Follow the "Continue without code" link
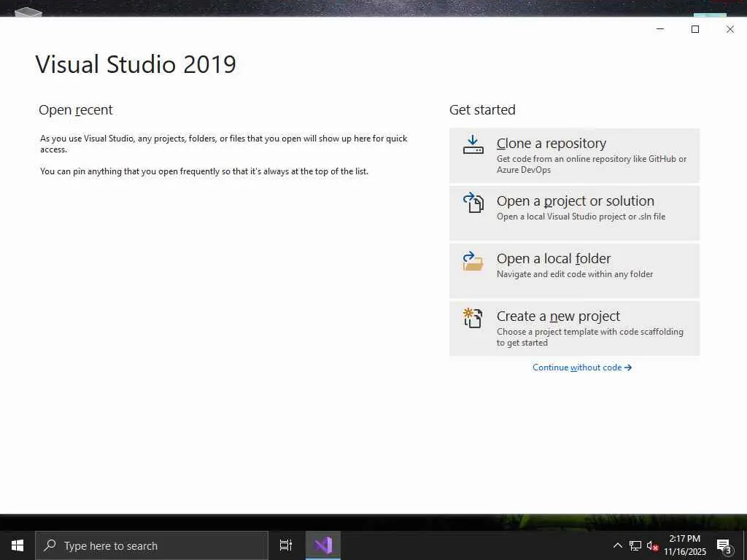The height and width of the screenshot is (560, 747). tap(581, 367)
